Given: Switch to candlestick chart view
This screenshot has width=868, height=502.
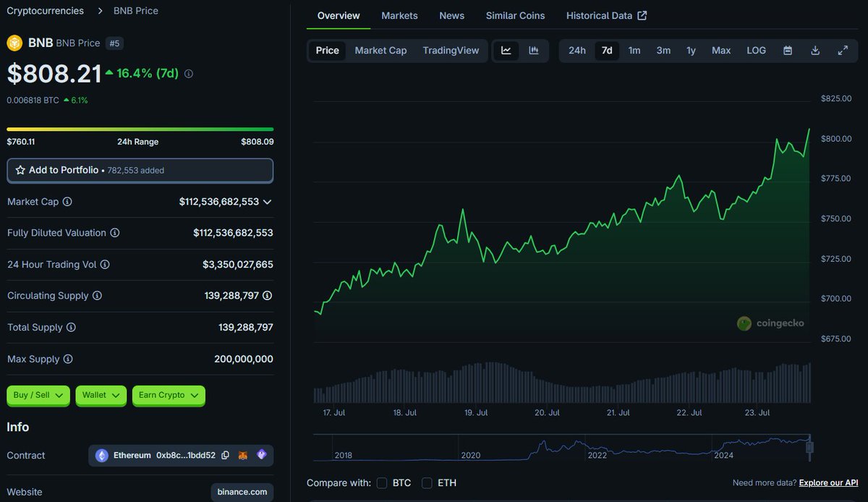Looking at the screenshot, I should [534, 51].
